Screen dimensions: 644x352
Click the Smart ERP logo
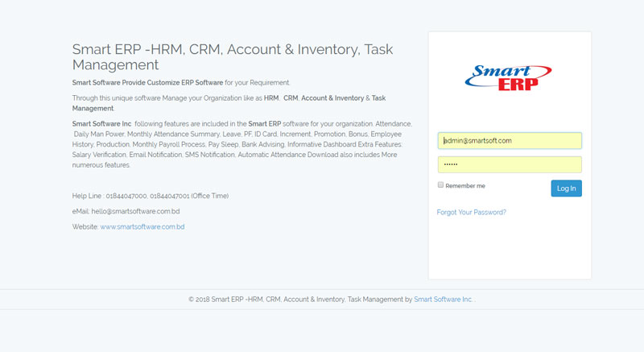click(x=509, y=77)
